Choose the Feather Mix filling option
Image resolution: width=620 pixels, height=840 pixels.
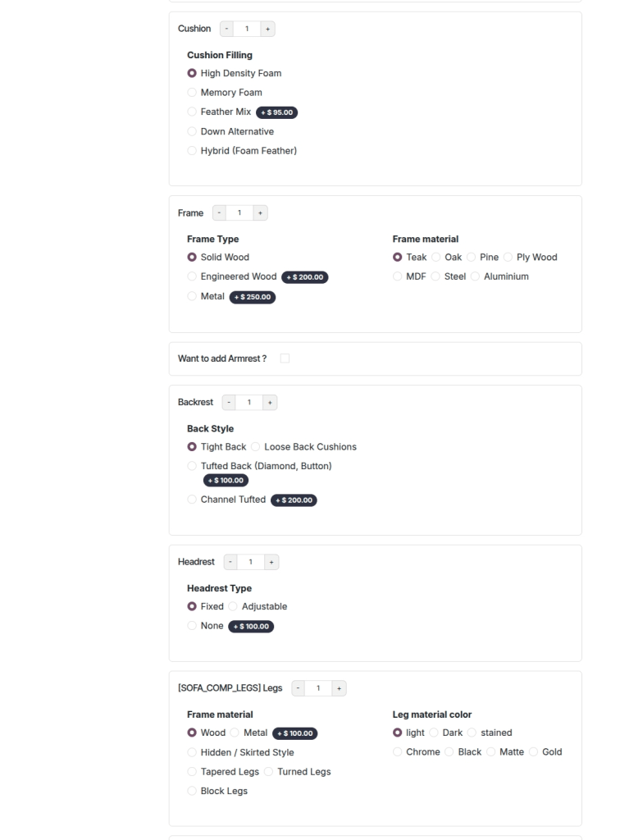(x=191, y=112)
